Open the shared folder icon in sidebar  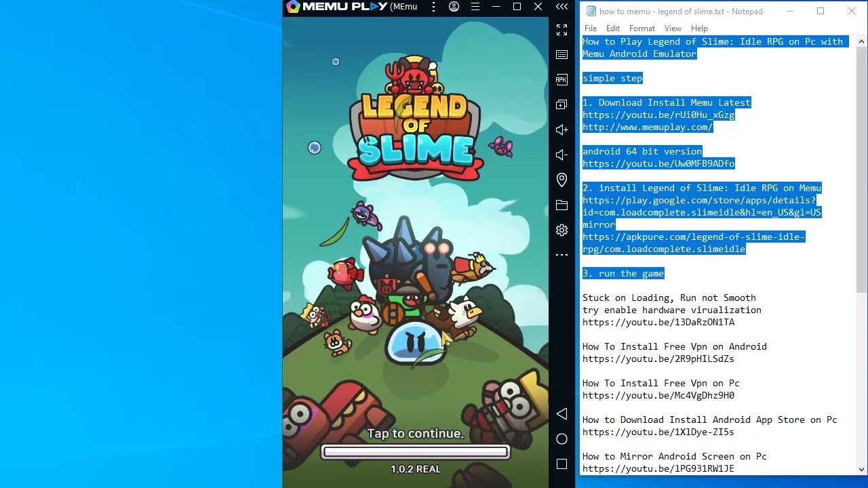click(x=561, y=205)
